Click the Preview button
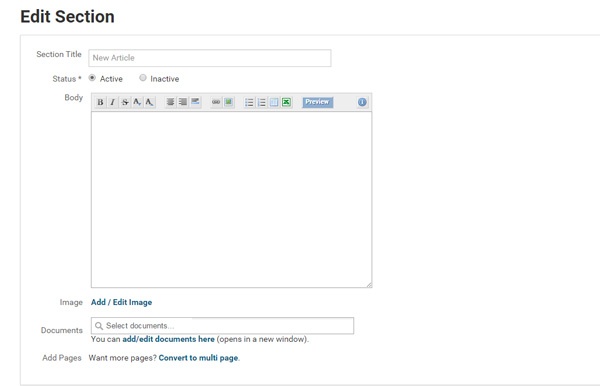600x386 pixels. click(x=318, y=102)
